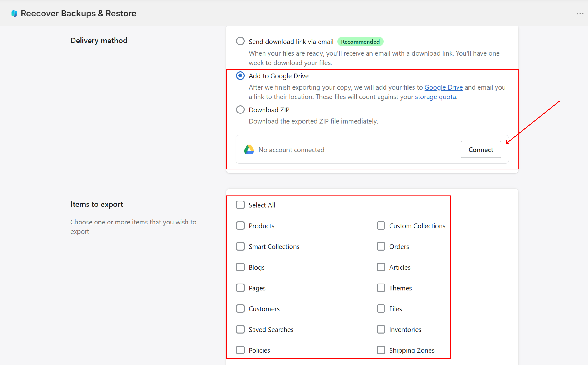Click the Google Drive logo icon
Image resolution: width=588 pixels, height=365 pixels.
pos(249,150)
